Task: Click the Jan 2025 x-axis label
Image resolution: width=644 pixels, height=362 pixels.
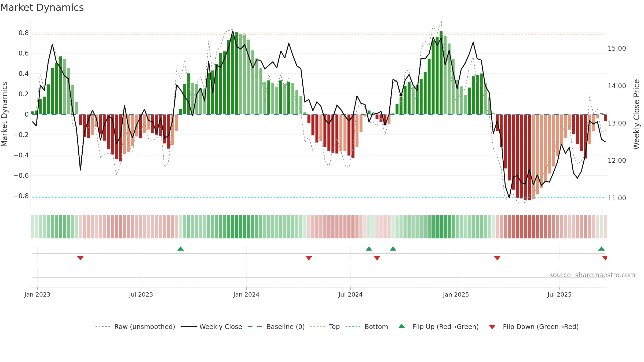Action: tap(456, 294)
